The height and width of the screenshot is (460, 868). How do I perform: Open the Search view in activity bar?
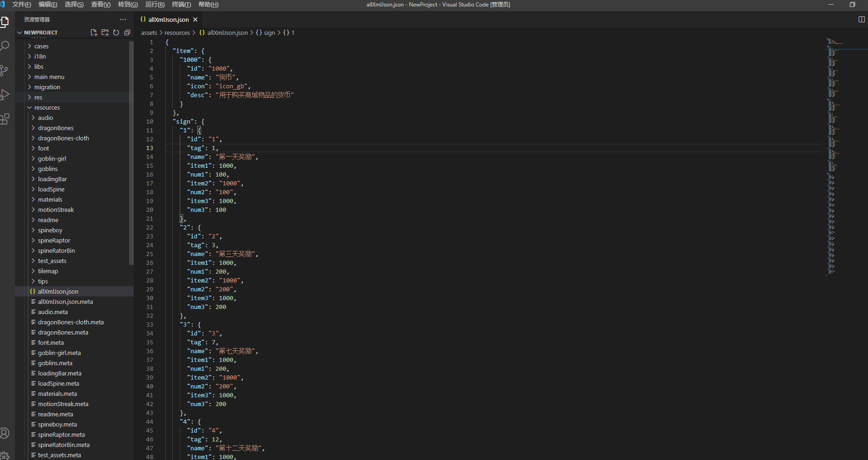click(5, 46)
